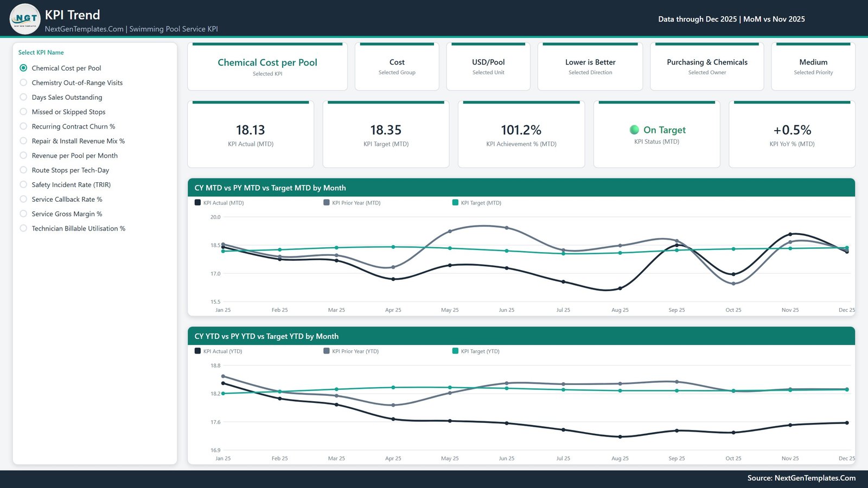Select Chemistry Out-of-Range Visits radio button
The image size is (868, 488).
[23, 82]
